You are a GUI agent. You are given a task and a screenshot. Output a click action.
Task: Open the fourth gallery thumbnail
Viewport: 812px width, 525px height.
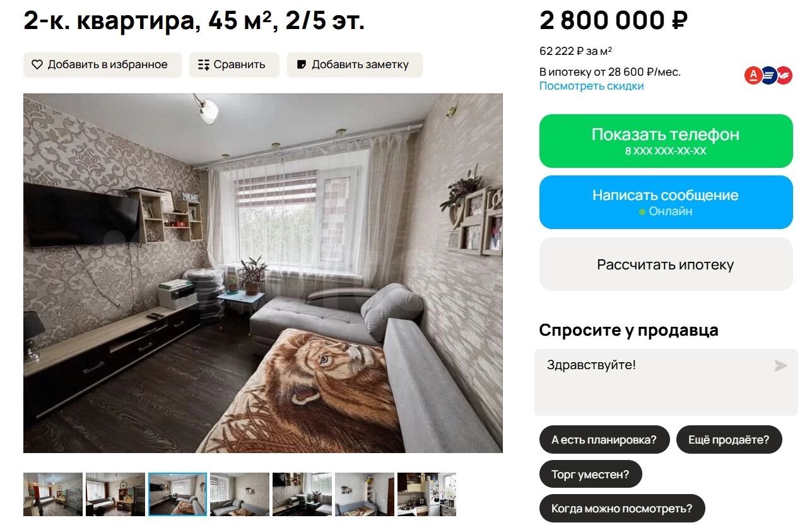240,495
